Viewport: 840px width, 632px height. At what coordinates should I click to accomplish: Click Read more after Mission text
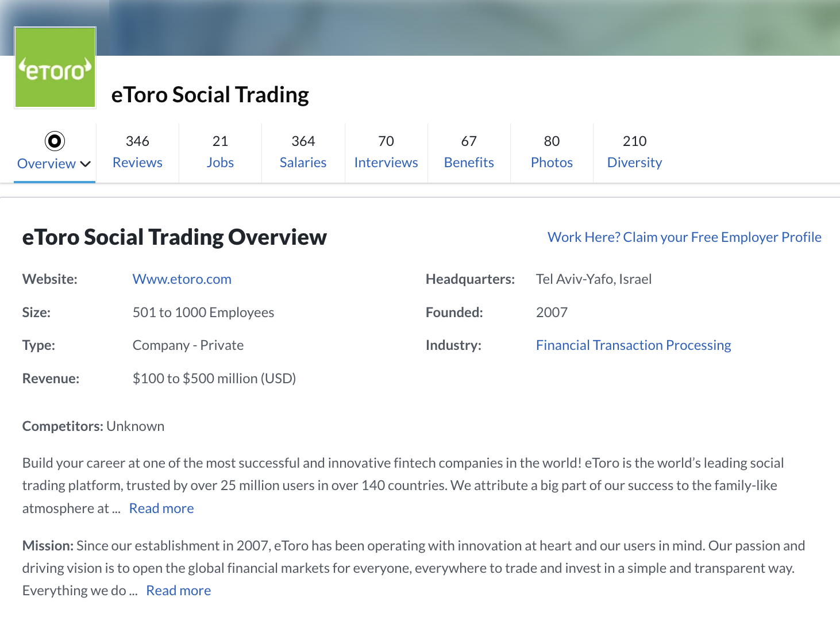(x=179, y=591)
